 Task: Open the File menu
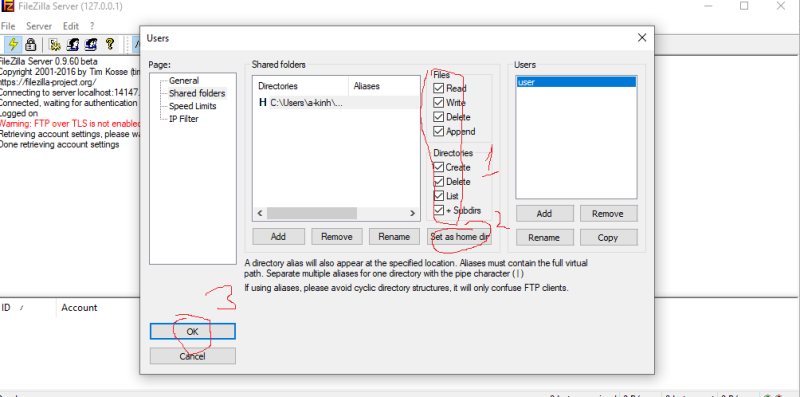tap(8, 26)
